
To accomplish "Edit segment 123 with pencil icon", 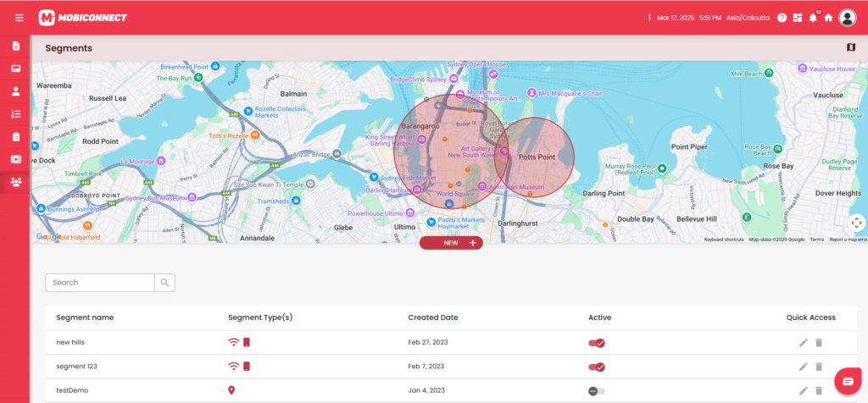I will (x=804, y=367).
